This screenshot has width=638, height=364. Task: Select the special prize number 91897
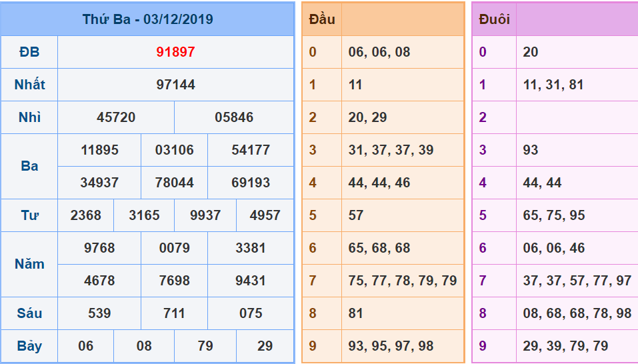tap(175, 52)
